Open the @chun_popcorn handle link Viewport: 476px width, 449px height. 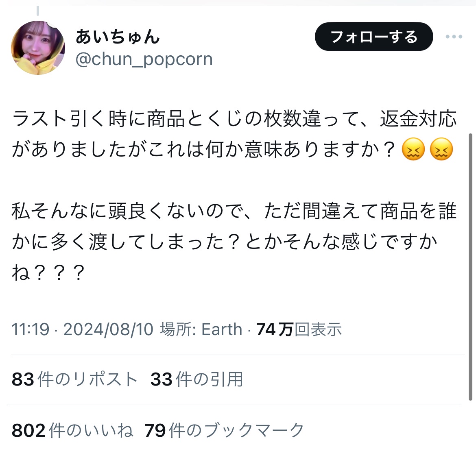[x=144, y=59]
